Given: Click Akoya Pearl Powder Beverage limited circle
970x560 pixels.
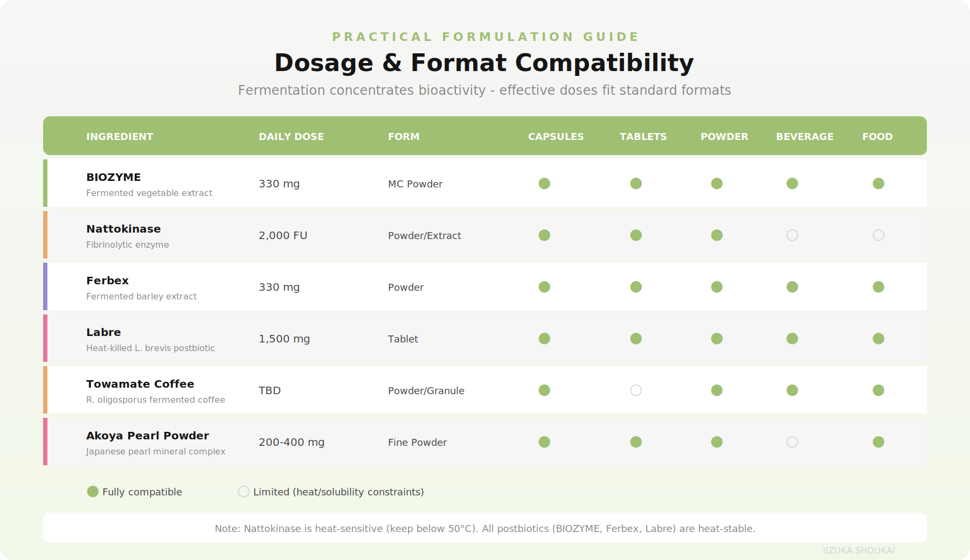Looking at the screenshot, I should (x=792, y=442).
